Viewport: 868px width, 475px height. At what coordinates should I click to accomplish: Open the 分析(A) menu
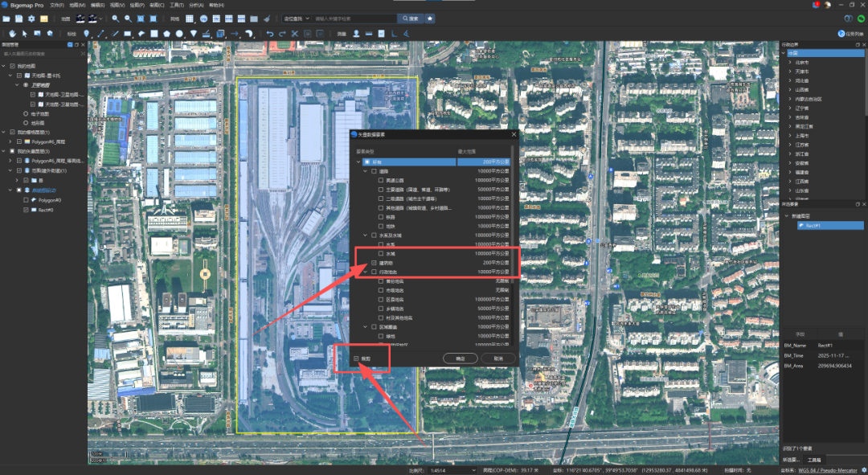tap(197, 5)
